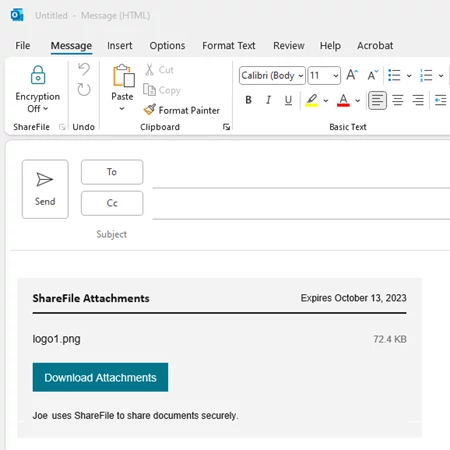Screen dimensions: 450x450
Task: Toggle italic formatting
Action: point(268,100)
